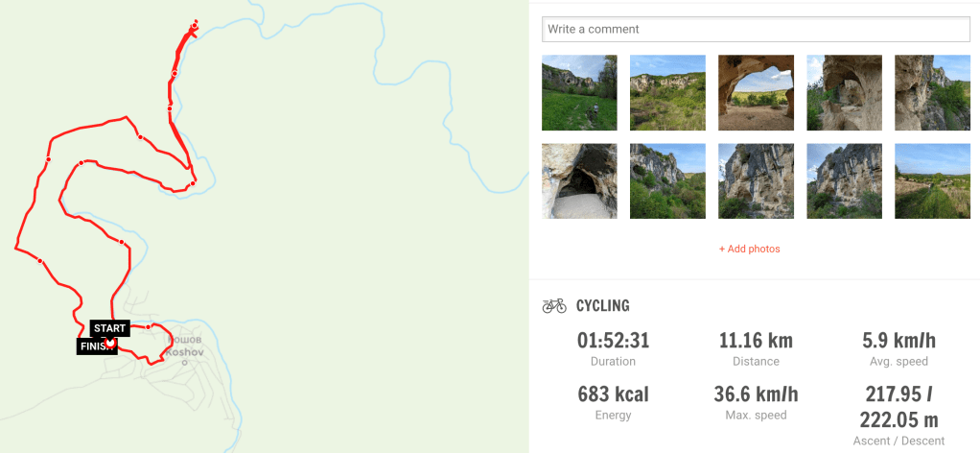Click the Koshov town label on the map
This screenshot has height=453, width=980.
pos(184,352)
